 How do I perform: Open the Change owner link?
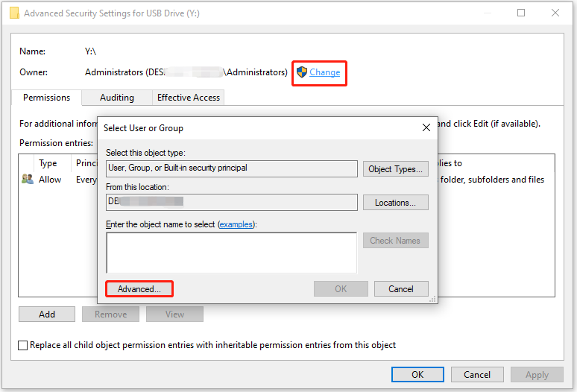click(x=324, y=72)
